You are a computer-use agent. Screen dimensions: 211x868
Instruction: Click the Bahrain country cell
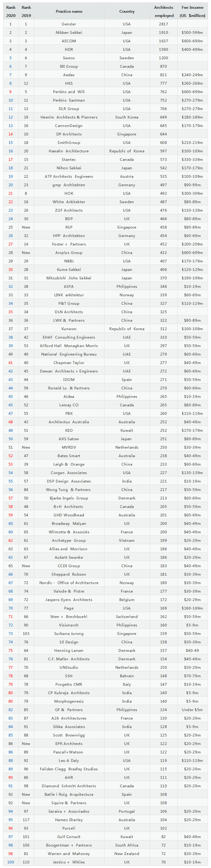coord(127,676)
